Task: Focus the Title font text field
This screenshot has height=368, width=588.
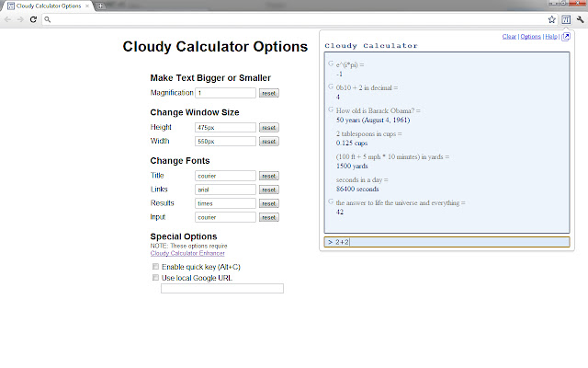Action: point(225,176)
